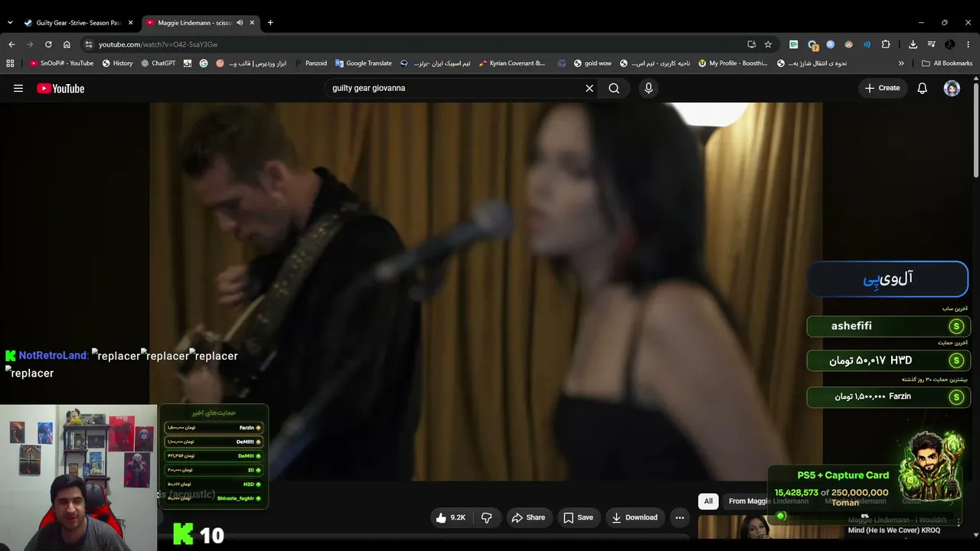Go back to previous page
980x551 pixels.
(11, 44)
